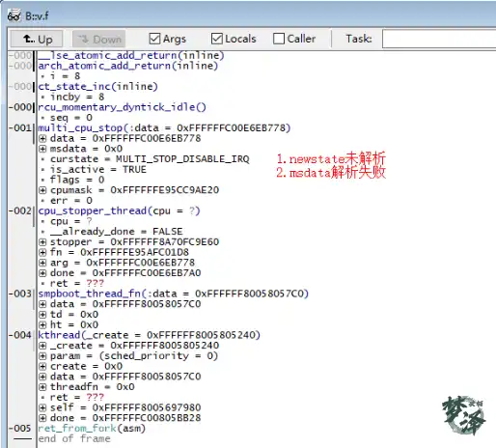Screen dimensions: 496x448
Task: Select the rcu_momentary_dyntick_idle frame
Action: point(122,107)
